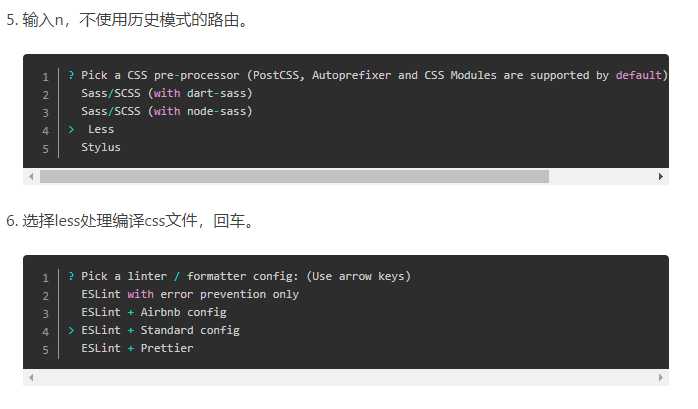Select the Sass/SCSS (with dart-sass) option

click(x=167, y=93)
